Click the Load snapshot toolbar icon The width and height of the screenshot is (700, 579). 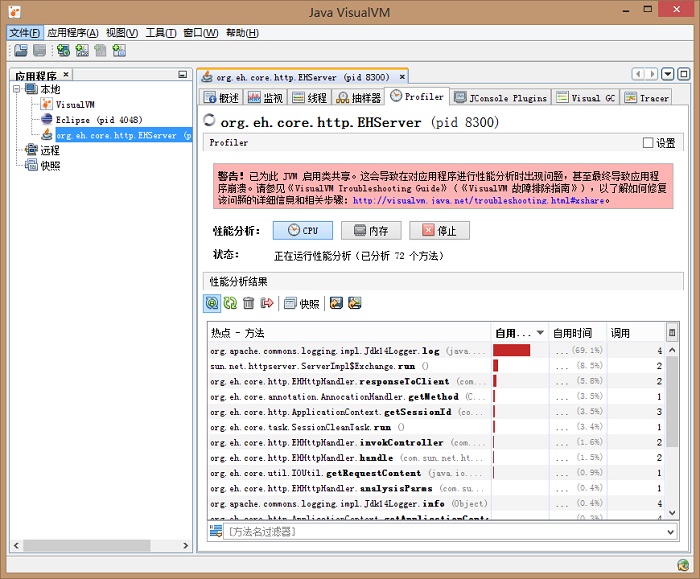[21, 50]
